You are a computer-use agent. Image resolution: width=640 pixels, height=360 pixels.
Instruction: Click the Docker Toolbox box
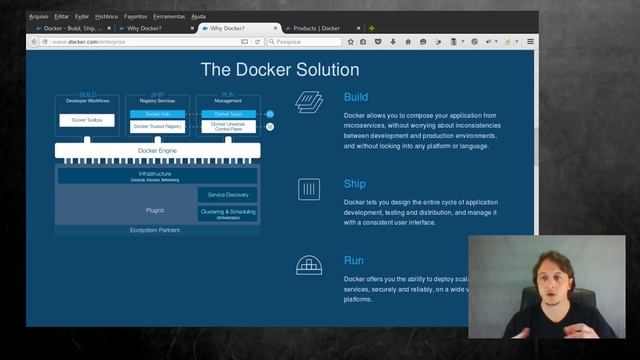pos(87,120)
